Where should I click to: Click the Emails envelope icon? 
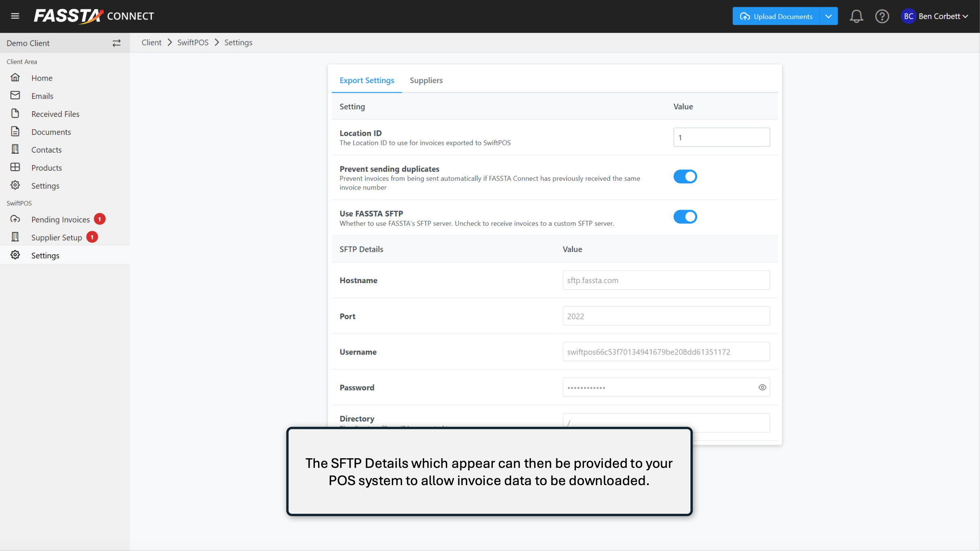(15, 95)
